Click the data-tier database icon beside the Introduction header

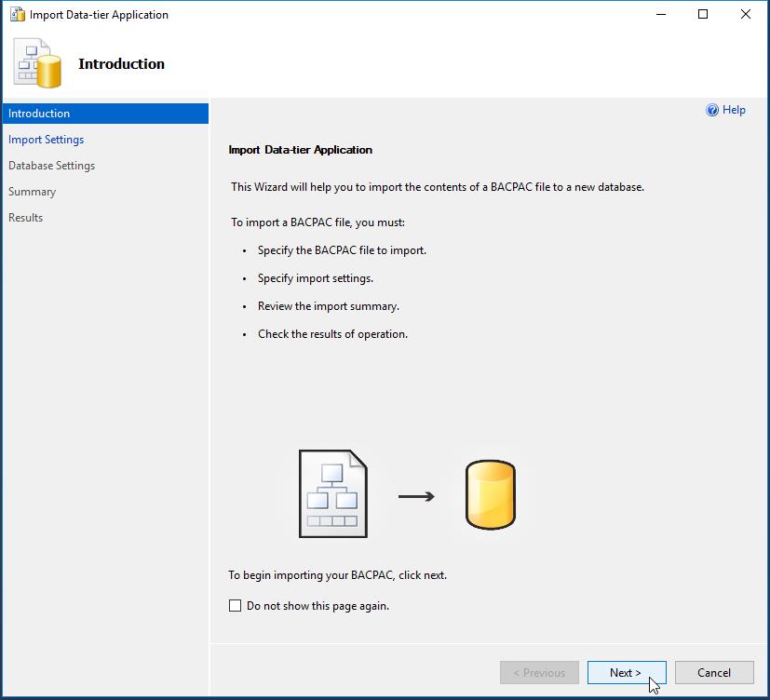coord(38,64)
